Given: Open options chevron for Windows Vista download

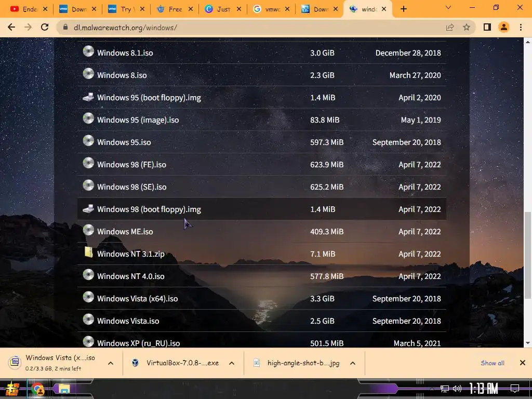Looking at the screenshot, I should [111, 363].
